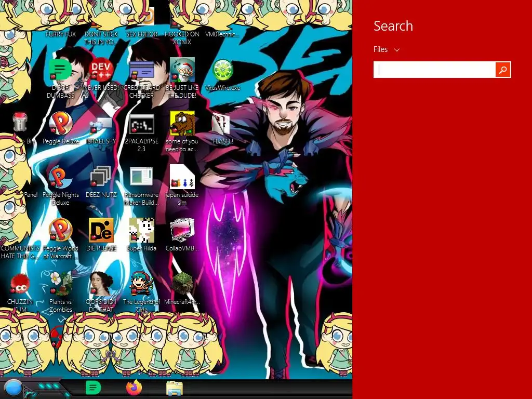532x399 pixels.
Task: Focus the Search text input box
Action: 434,70
